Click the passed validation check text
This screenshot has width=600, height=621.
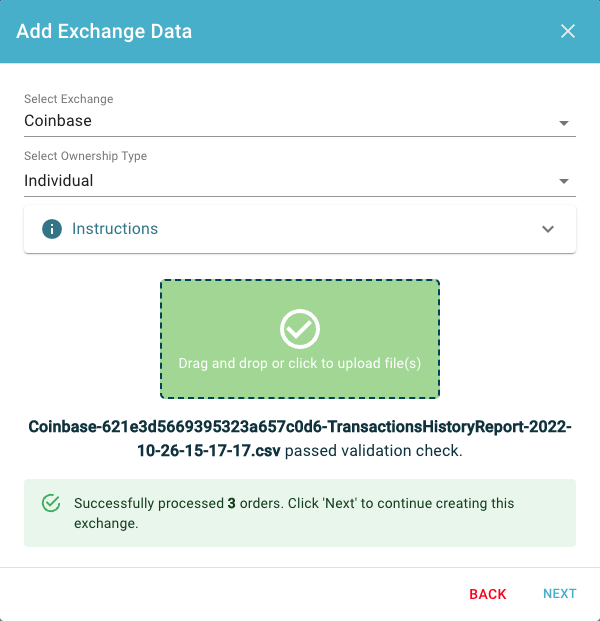tap(373, 451)
